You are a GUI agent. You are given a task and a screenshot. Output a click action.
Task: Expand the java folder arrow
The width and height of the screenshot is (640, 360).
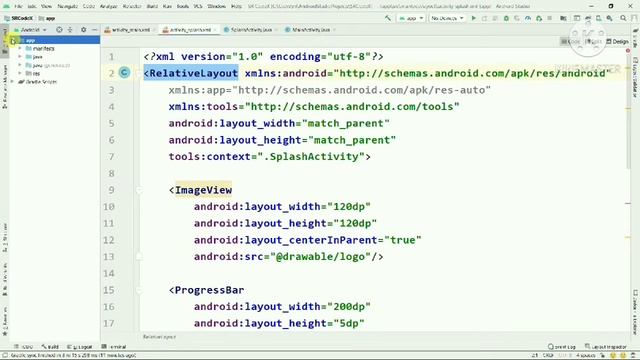click(x=20, y=57)
